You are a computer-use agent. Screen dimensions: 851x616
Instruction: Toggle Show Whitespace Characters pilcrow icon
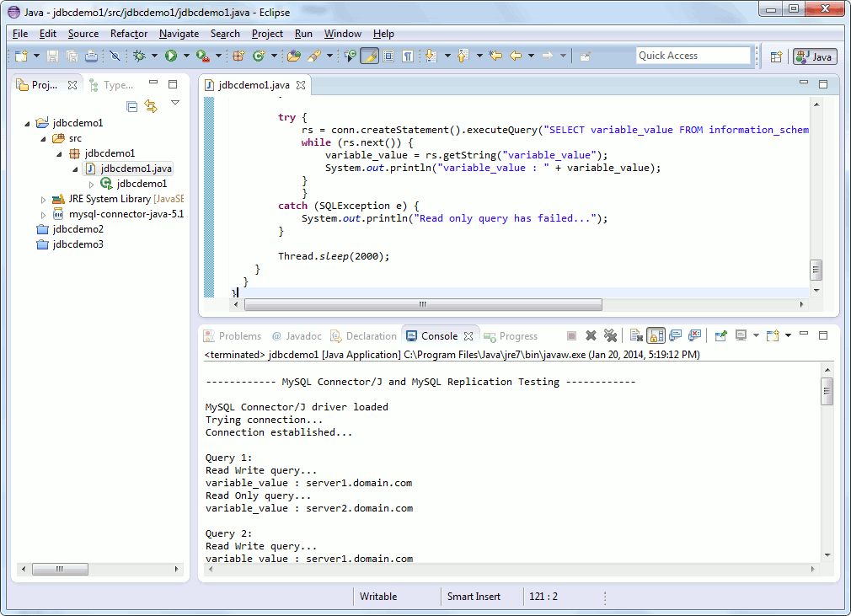408,56
